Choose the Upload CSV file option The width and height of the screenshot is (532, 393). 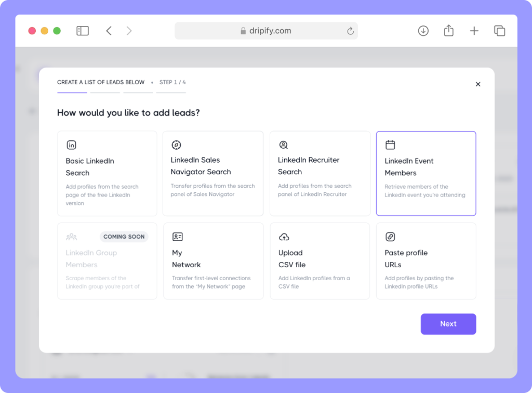tap(320, 261)
